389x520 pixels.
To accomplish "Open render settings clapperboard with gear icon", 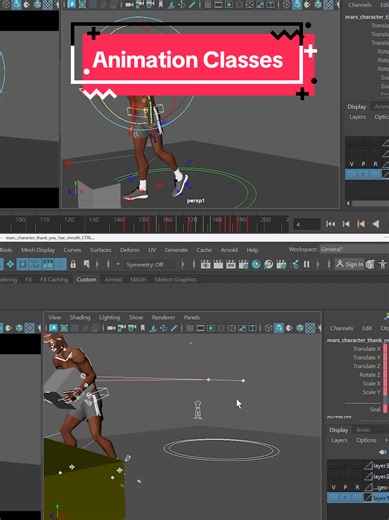I will point(244,265).
